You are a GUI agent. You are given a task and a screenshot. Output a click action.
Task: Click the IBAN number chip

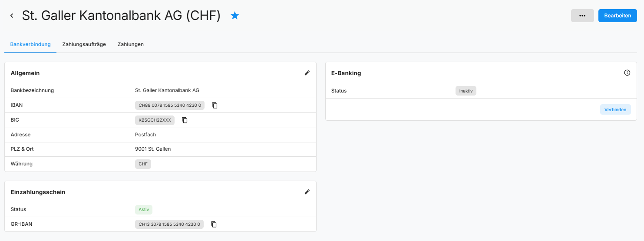point(169,105)
